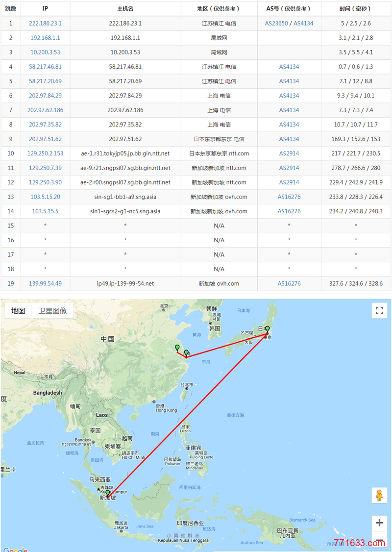This screenshot has height=552, width=392.
Task: Open the IP link 58.217.46.81
Action: (x=46, y=67)
